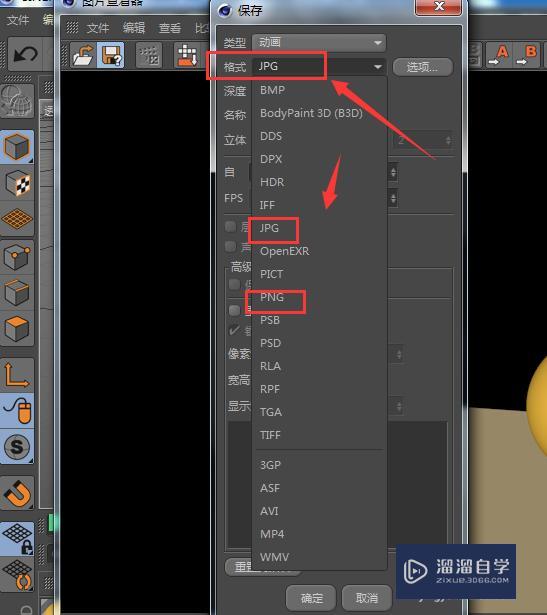Select the Model mode cube icon

click(17, 147)
